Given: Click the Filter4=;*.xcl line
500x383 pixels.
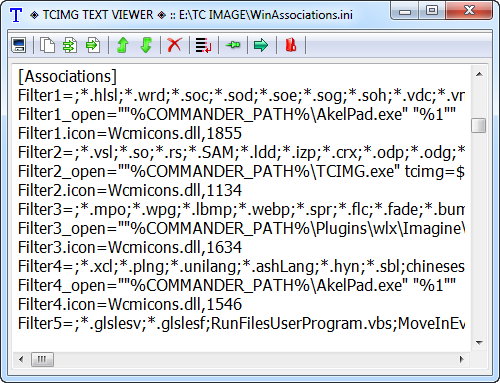Looking at the screenshot, I should click(x=241, y=267).
